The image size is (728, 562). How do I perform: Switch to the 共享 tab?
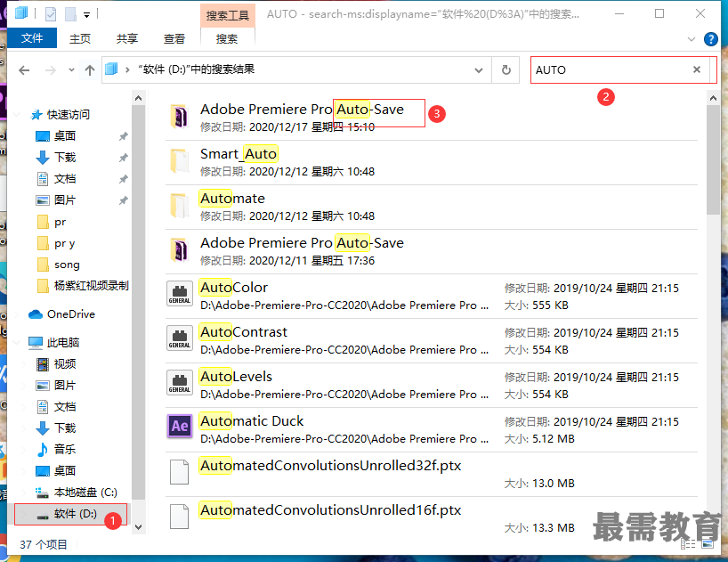(126, 38)
